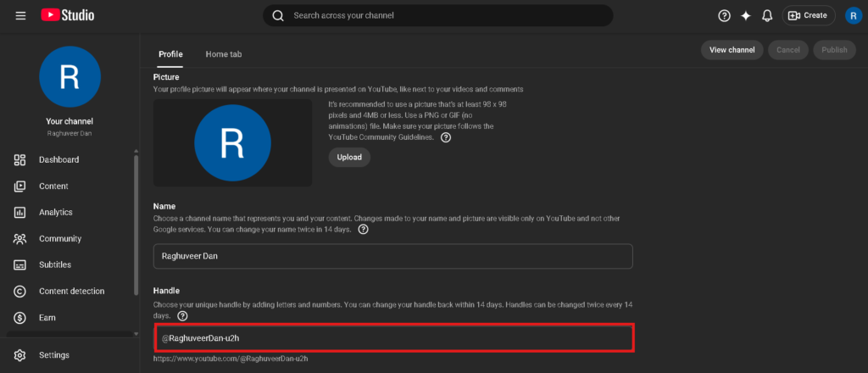Click the search magnifier icon

click(278, 15)
